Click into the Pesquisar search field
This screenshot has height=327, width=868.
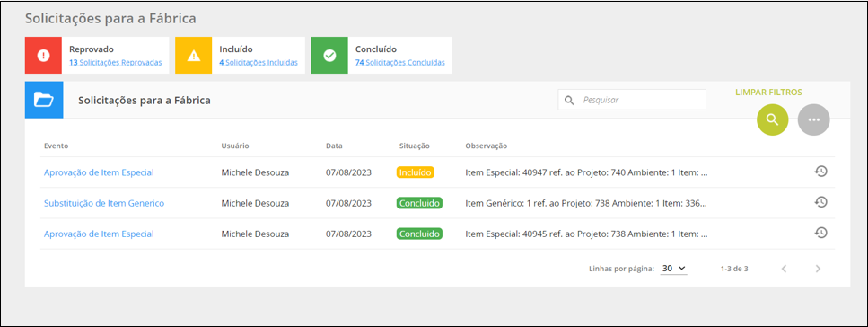pos(632,101)
